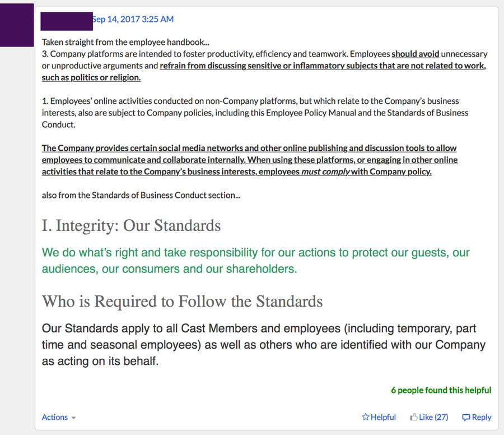Open the Sep 14, 2017 3:25 AM timestamp link
The height and width of the screenshot is (435, 504).
pyautogui.click(x=133, y=19)
